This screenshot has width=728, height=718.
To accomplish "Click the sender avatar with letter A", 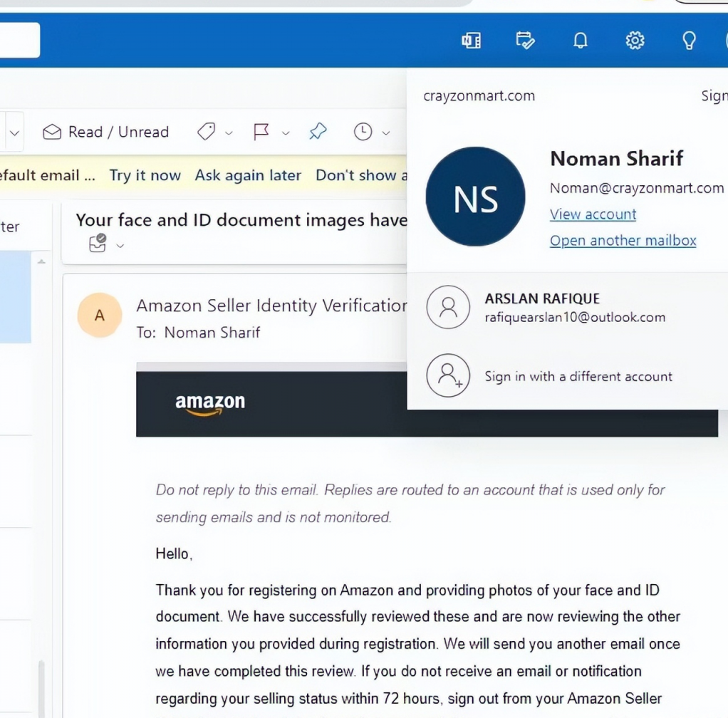I will [99, 315].
